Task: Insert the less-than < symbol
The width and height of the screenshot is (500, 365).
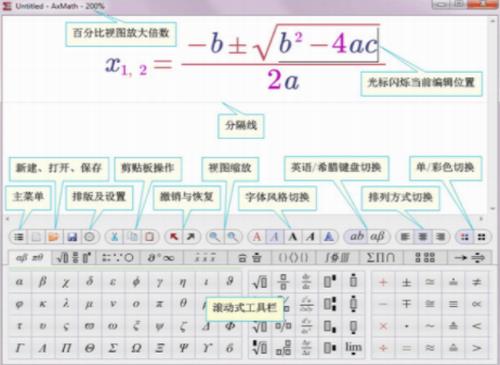Action: tap(477, 326)
